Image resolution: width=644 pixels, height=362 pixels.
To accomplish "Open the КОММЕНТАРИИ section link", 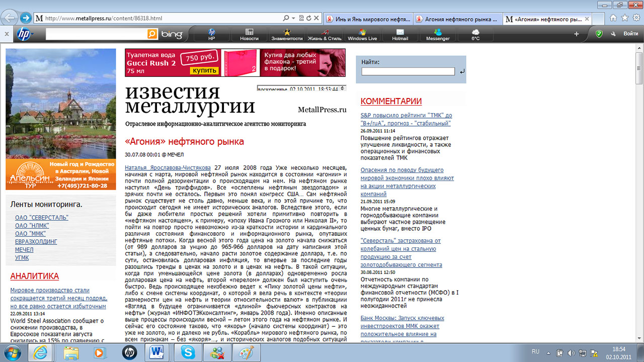I will pos(391,102).
